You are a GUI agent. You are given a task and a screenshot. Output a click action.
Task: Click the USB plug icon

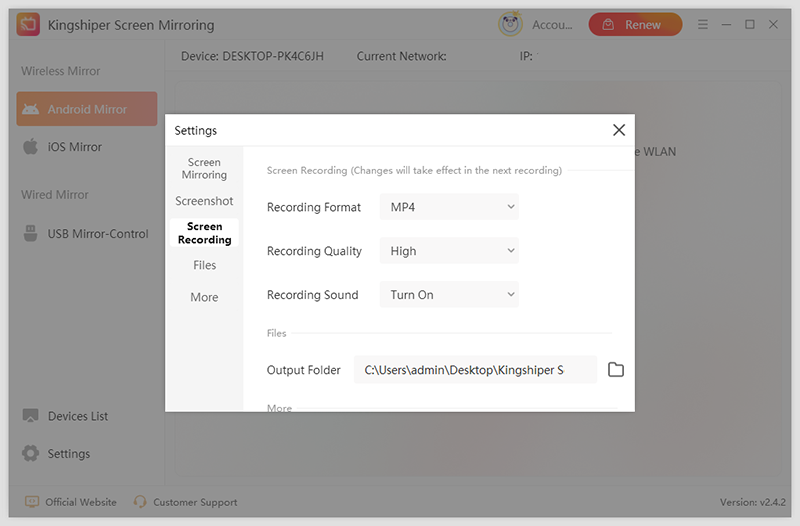[31, 233]
